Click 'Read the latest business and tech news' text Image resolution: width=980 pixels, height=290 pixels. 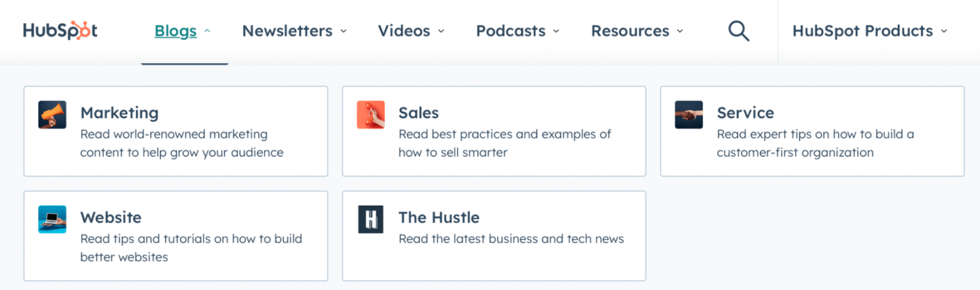click(x=511, y=239)
